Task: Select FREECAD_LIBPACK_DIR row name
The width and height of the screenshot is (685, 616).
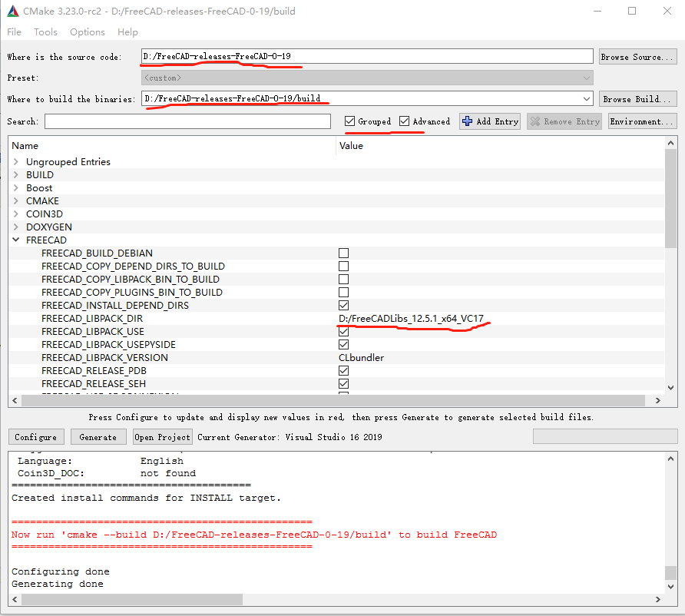Action: click(x=92, y=319)
